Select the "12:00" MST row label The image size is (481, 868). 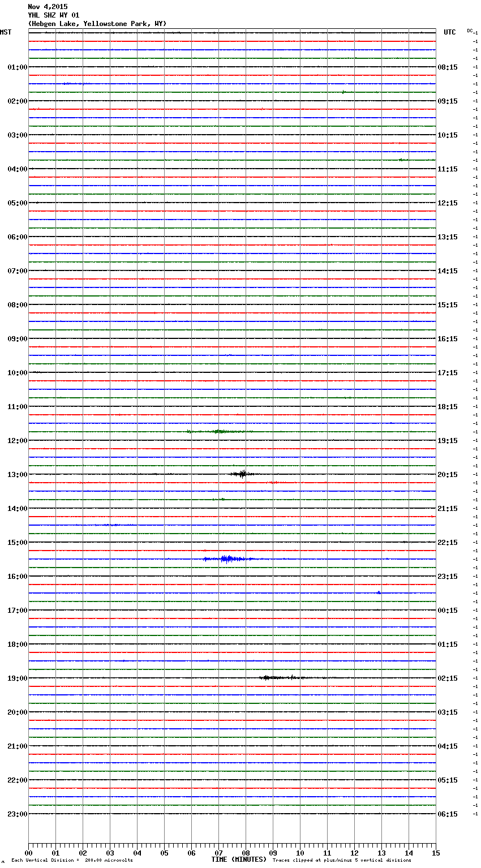tap(18, 441)
